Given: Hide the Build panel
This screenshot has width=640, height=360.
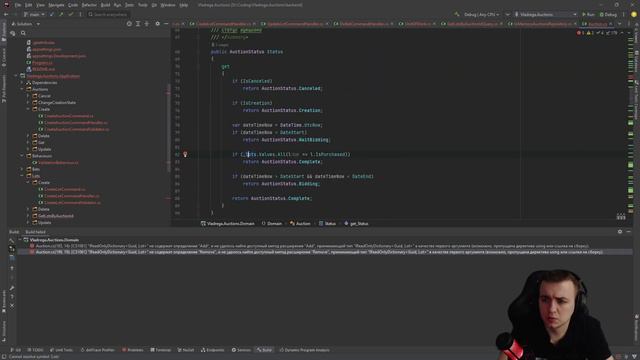Looking at the screenshot, I should point(629,231).
